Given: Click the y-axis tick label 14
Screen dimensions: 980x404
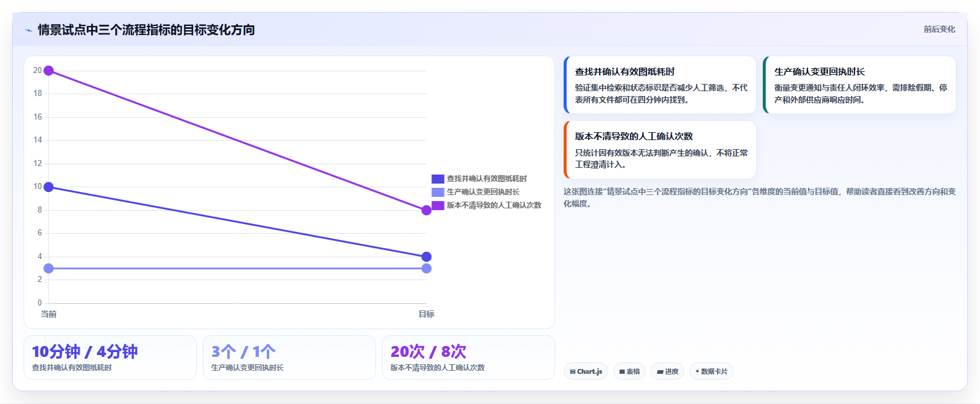Looking at the screenshot, I should click(38, 140).
